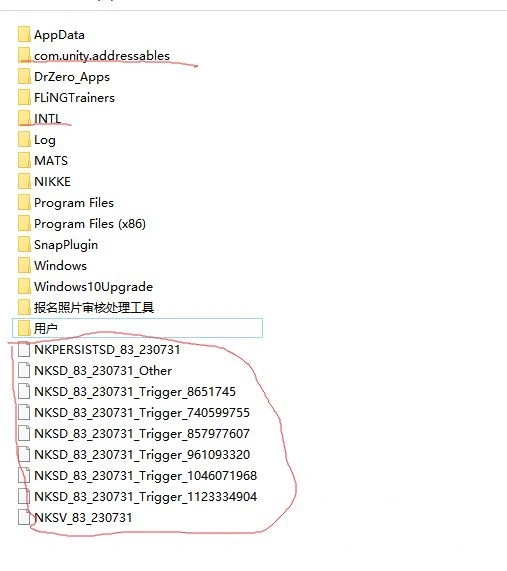Select the DrZero_Apps folder icon
This screenshot has width=507, height=571.
pyautogui.click(x=24, y=76)
